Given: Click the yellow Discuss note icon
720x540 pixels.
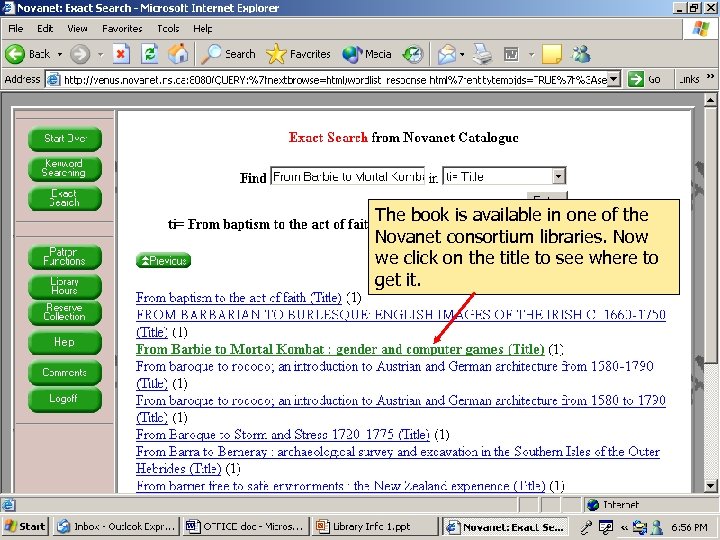Looking at the screenshot, I should pyautogui.click(x=552, y=54).
